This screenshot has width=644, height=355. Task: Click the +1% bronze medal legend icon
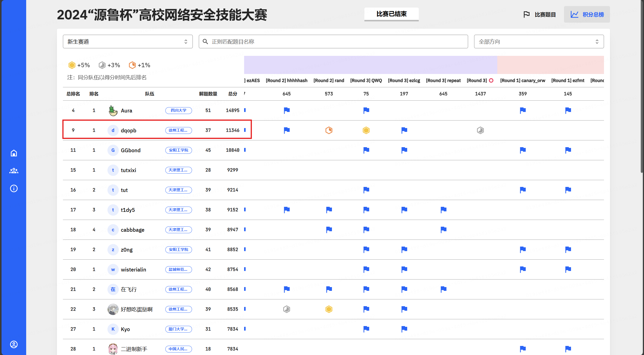coord(132,65)
